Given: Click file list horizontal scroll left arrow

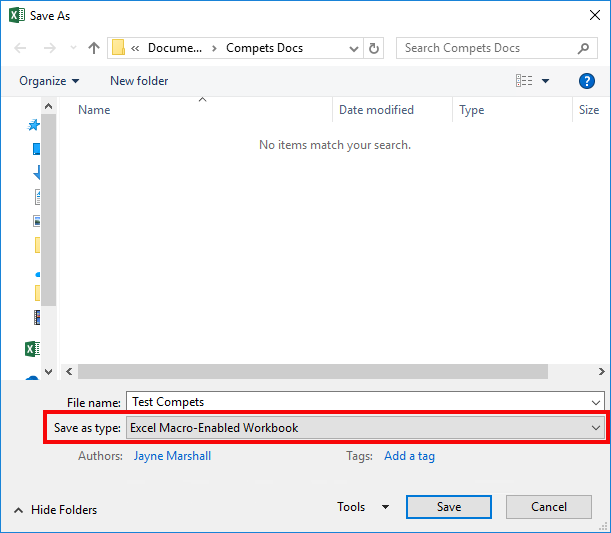Looking at the screenshot, I should pos(69,372).
